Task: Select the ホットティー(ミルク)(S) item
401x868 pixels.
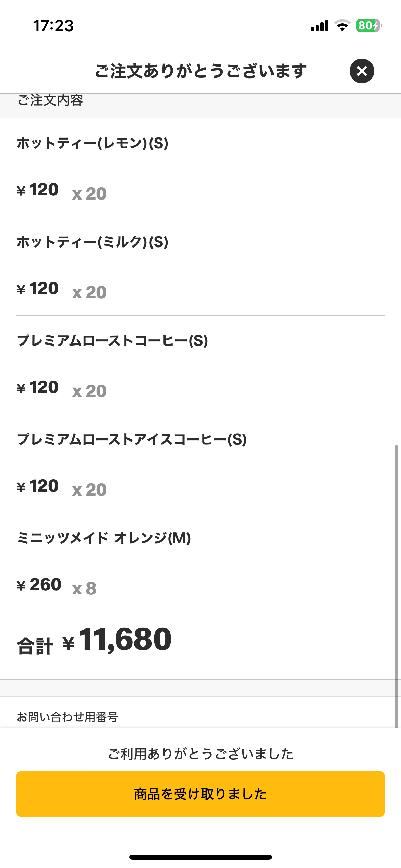Action: tap(93, 242)
